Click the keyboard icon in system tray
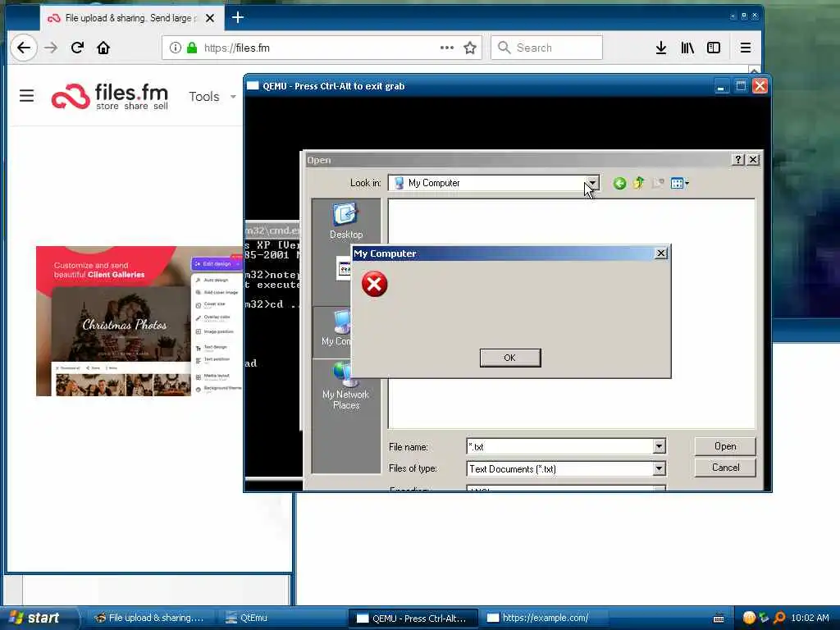Screen dimensions: 840x630 click(x=719, y=619)
